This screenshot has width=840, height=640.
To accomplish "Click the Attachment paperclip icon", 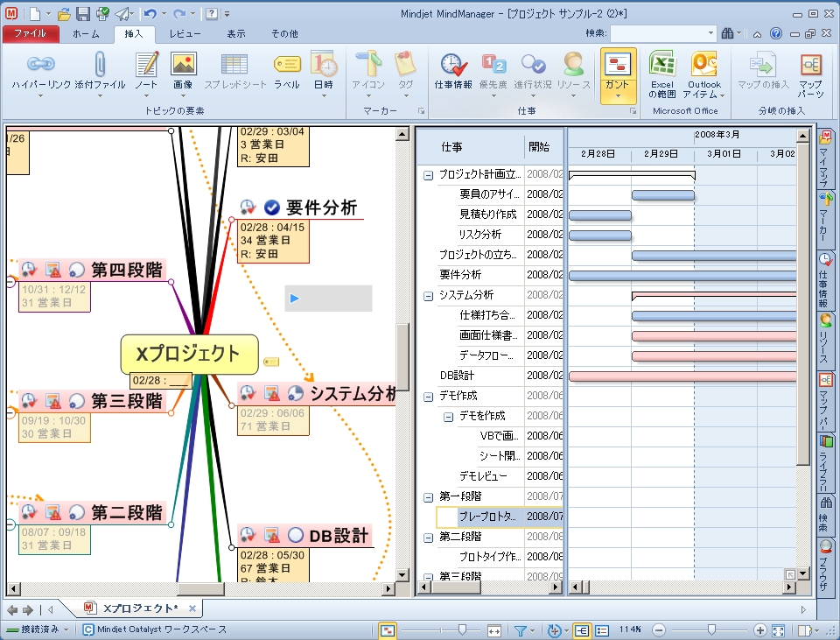I will click(100, 64).
